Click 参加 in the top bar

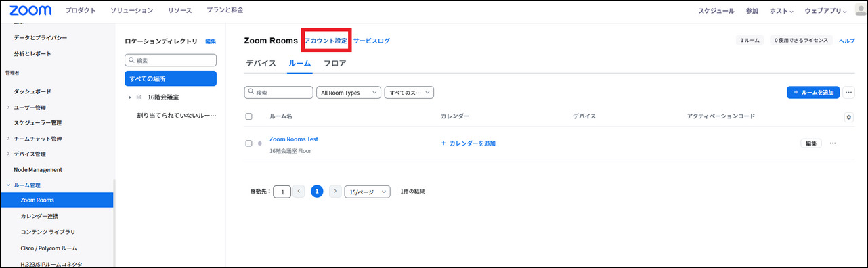pyautogui.click(x=752, y=11)
